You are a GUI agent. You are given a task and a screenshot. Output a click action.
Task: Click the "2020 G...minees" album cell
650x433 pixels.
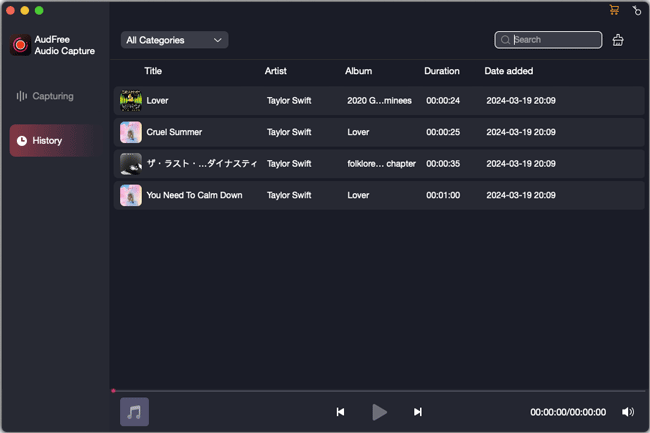379,101
